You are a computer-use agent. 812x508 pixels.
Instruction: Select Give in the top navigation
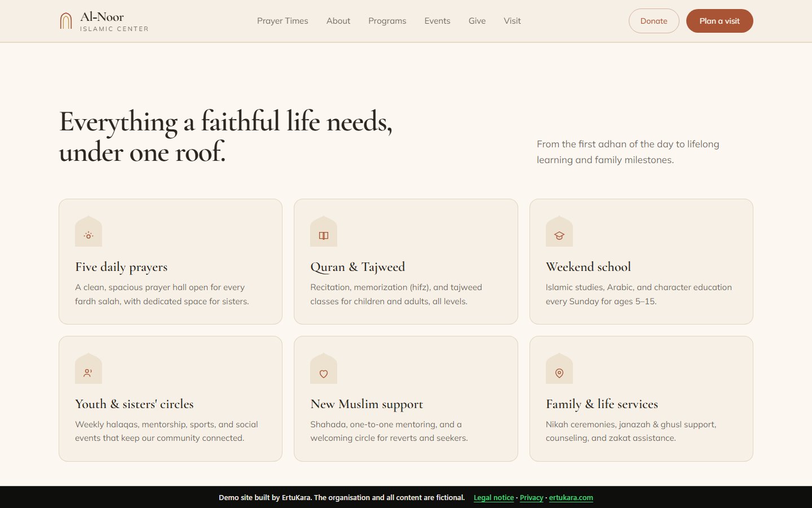pos(477,21)
